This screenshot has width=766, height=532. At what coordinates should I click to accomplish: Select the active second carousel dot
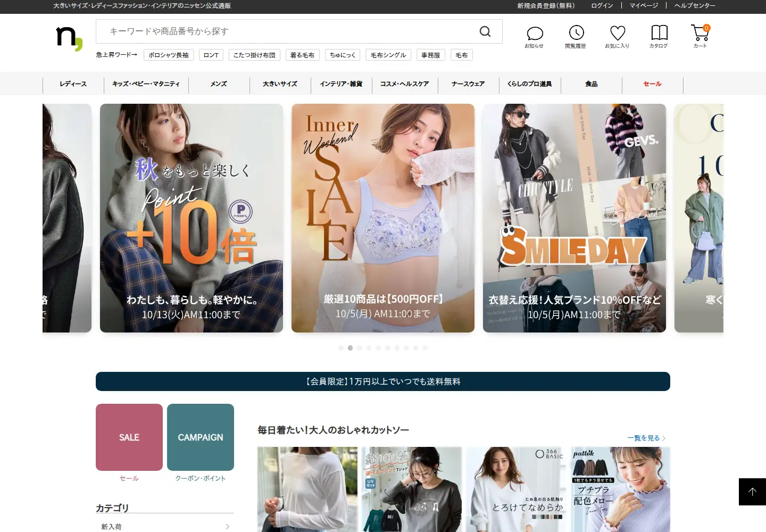point(350,348)
